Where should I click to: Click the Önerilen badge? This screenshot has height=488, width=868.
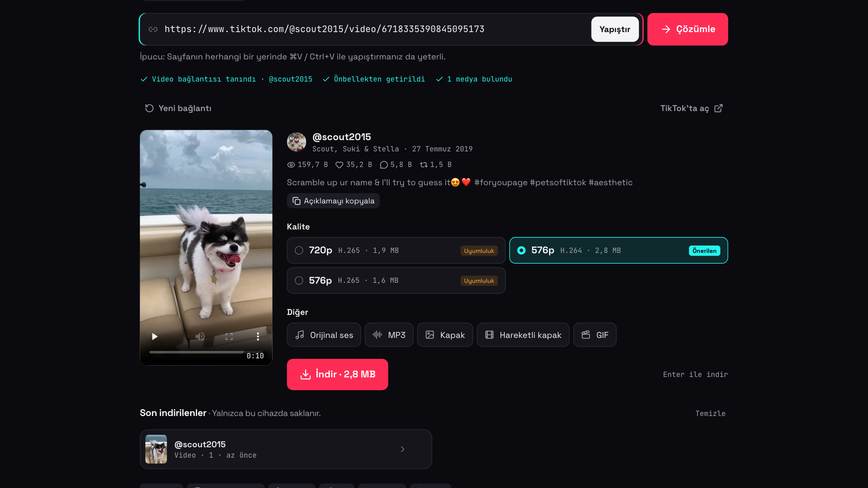click(704, 251)
